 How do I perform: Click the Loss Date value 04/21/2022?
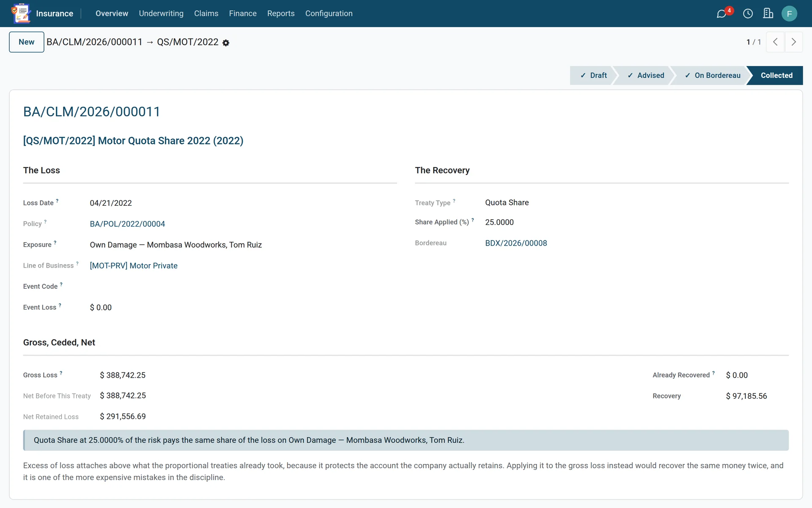(111, 203)
